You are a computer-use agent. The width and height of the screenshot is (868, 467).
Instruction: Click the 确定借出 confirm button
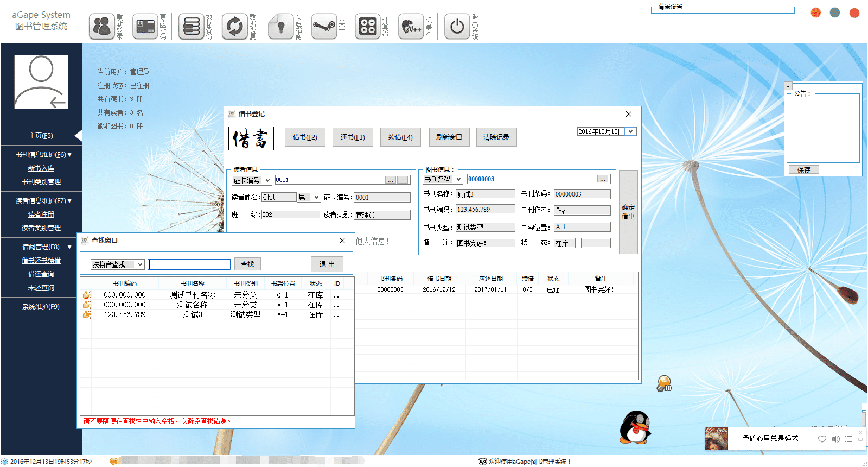tap(628, 212)
